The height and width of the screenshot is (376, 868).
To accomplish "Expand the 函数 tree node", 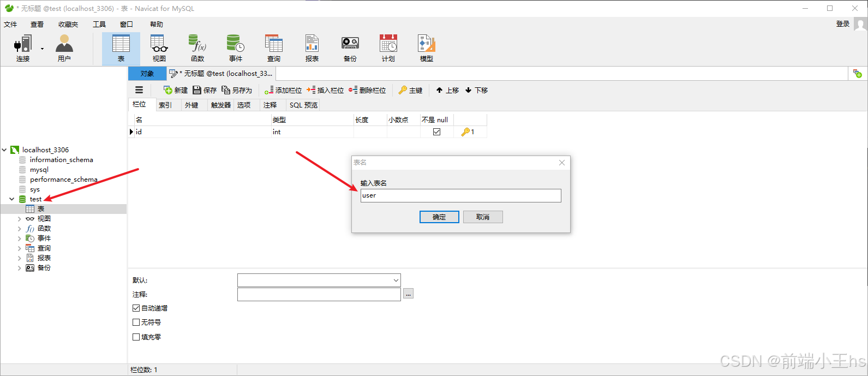I will pos(20,229).
